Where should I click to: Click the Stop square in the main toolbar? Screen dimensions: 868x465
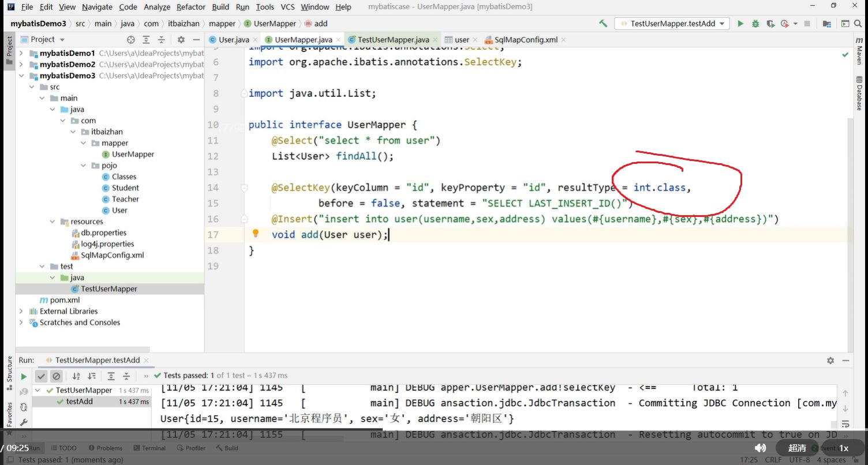[x=807, y=24]
